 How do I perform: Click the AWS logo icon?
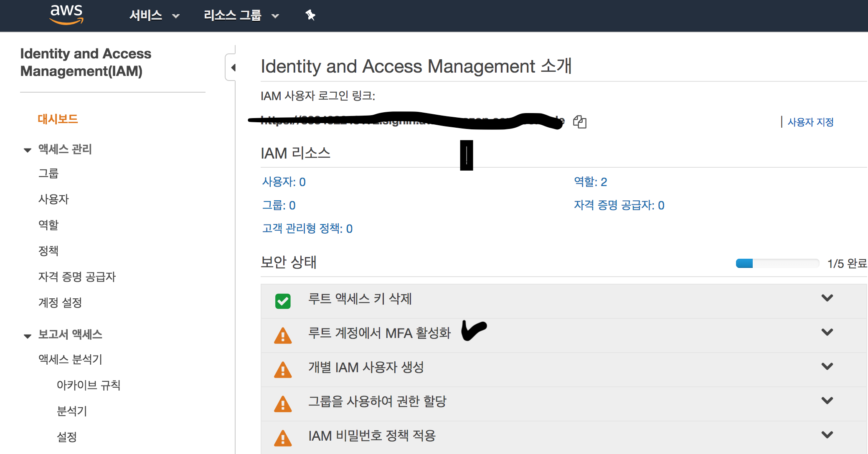coord(66,15)
